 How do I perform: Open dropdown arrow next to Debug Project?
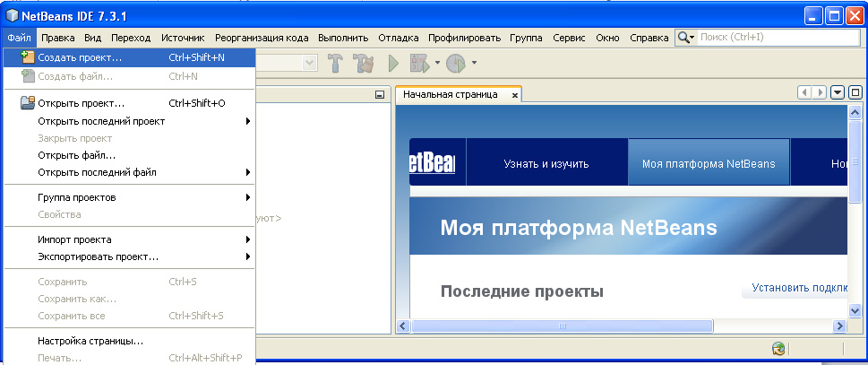coord(437,63)
